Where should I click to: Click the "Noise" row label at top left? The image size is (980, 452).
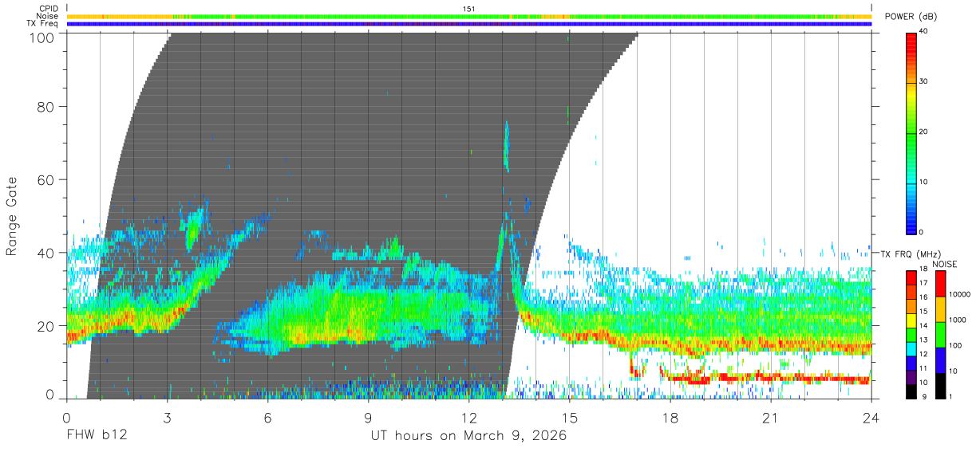pyautogui.click(x=48, y=16)
